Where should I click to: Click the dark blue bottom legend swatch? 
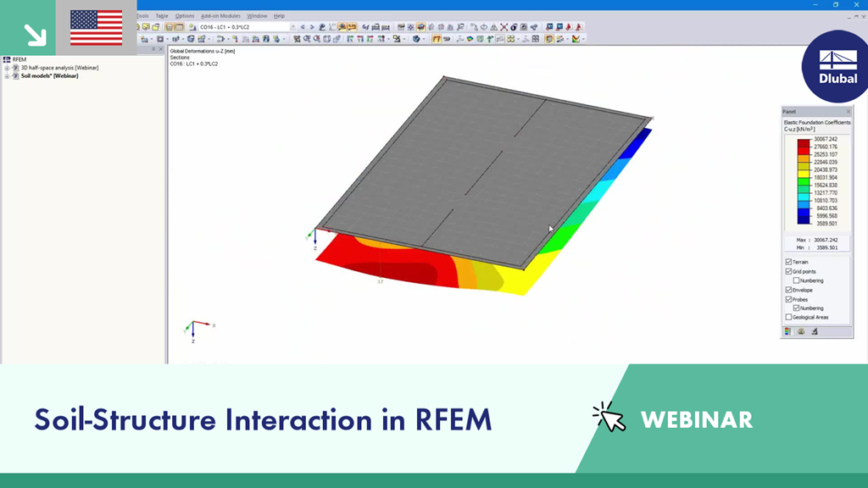point(804,219)
